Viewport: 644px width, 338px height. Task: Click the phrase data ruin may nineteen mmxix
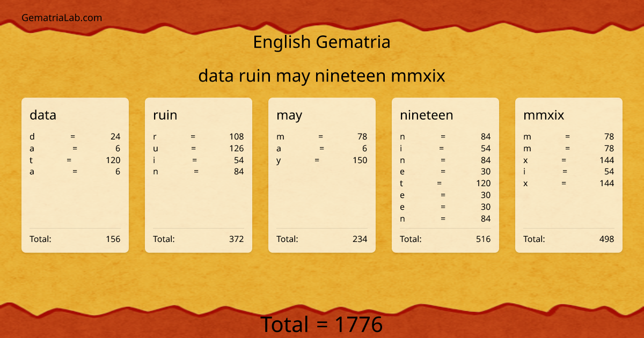coord(321,76)
